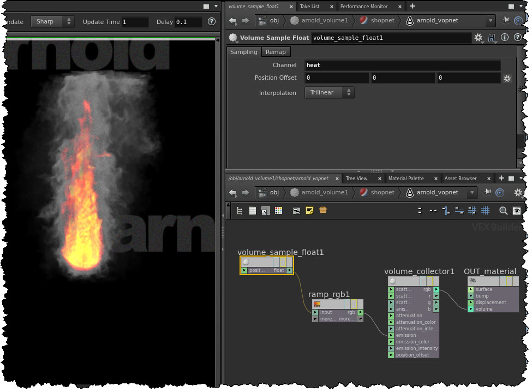Click the Channel field containing heat
Screen dimensions: 532x392
pyautogui.click(x=402, y=66)
